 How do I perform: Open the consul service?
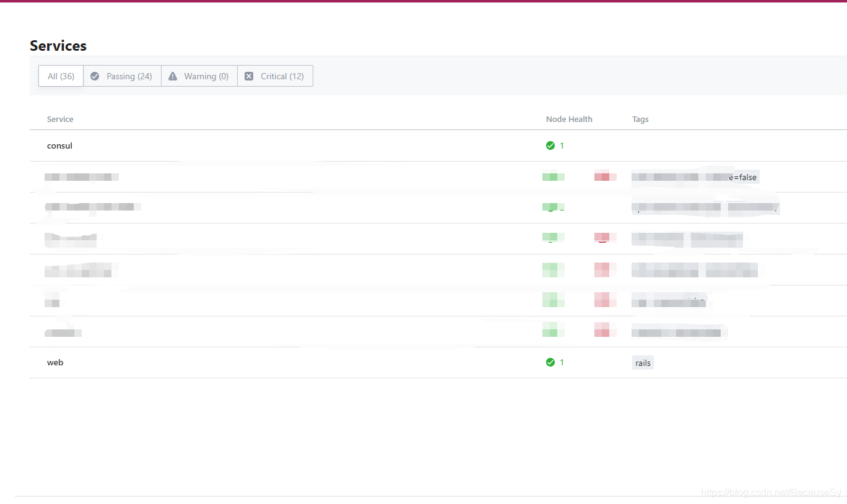(x=59, y=146)
